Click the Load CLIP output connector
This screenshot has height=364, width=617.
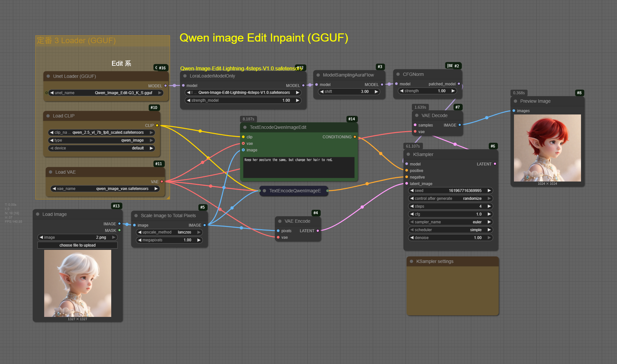[x=157, y=125]
